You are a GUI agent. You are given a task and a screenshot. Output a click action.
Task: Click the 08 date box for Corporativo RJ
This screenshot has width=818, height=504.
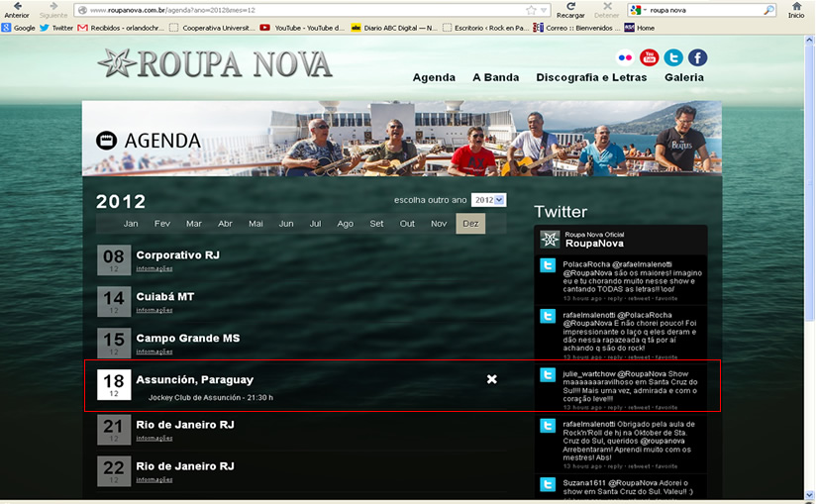coord(114,259)
